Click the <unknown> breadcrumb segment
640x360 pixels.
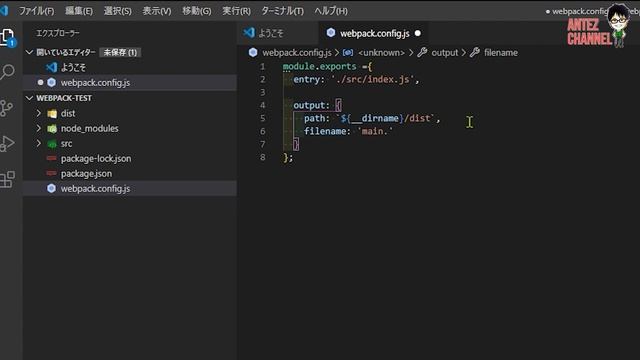(x=381, y=53)
